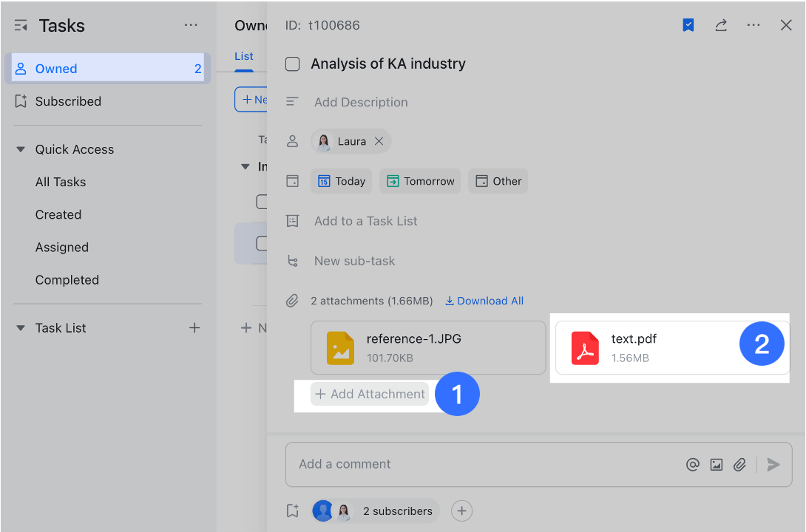Select the insert image icon in comment bar
The height and width of the screenshot is (532, 806).
pyautogui.click(x=717, y=464)
